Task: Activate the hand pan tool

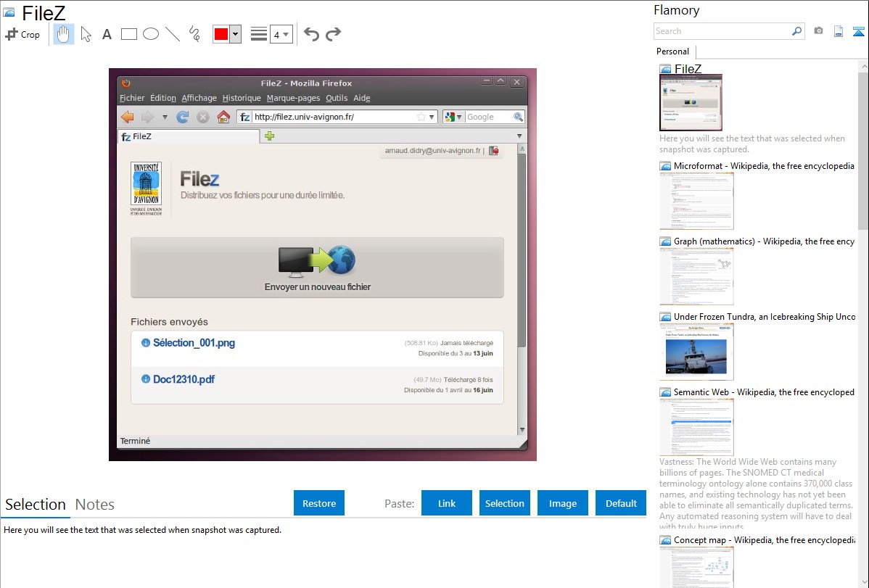Action: point(63,34)
